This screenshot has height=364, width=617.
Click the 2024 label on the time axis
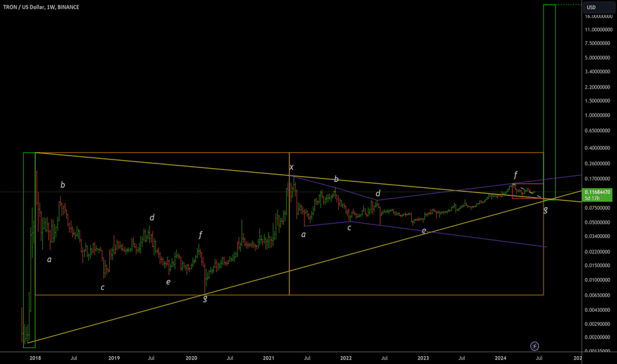(x=500, y=358)
